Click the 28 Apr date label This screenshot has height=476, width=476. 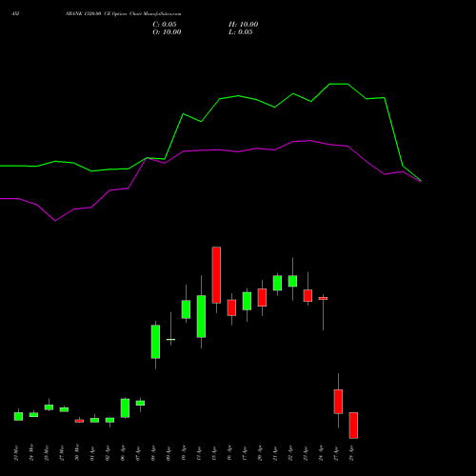click(x=351, y=453)
